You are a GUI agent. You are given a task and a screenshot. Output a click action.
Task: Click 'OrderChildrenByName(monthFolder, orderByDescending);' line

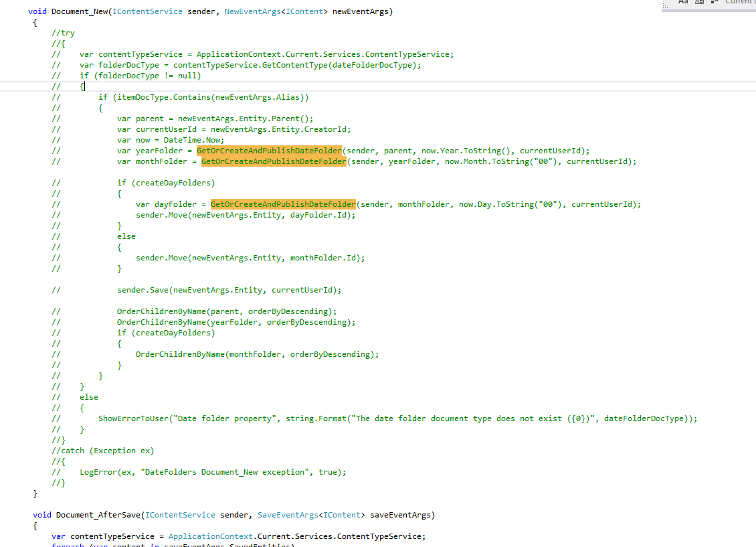pyautogui.click(x=257, y=354)
